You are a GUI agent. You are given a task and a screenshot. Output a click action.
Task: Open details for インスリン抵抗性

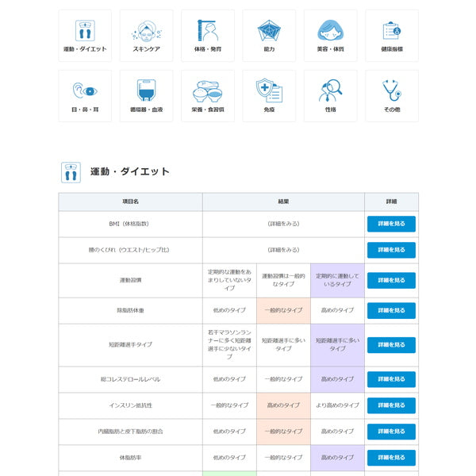pyautogui.click(x=391, y=405)
